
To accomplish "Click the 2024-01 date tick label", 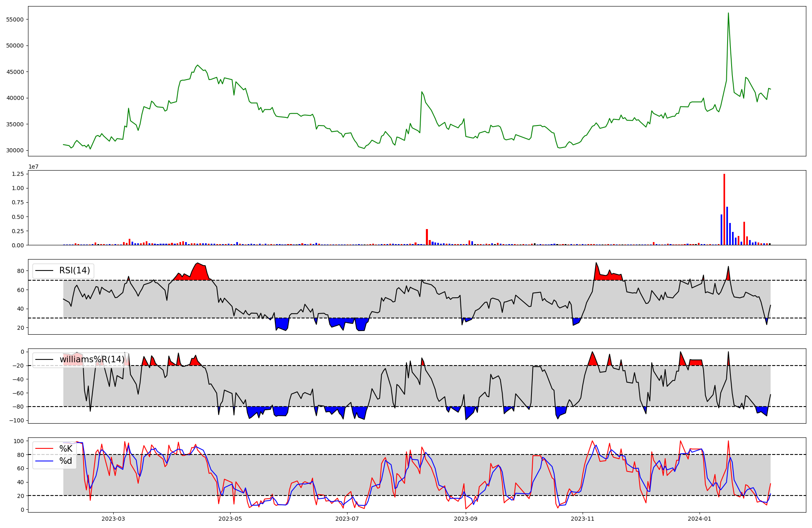I will pyautogui.click(x=700, y=519).
